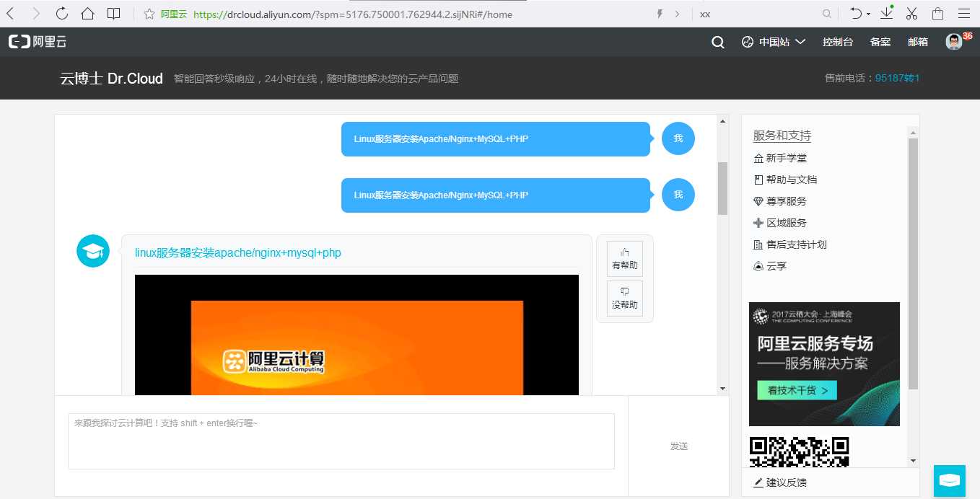The image size is (980, 499).
Task: Click the browser address bar URL
Action: pos(353,14)
